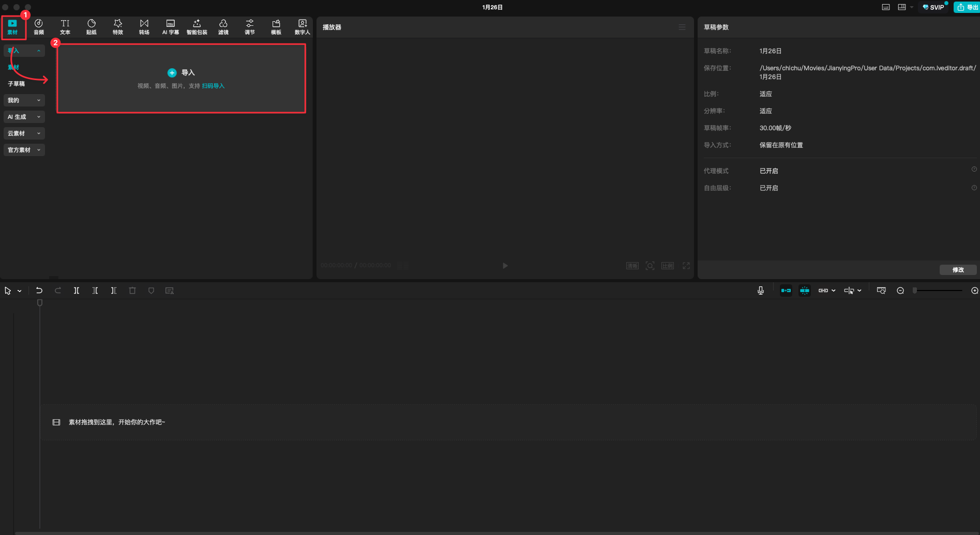
Task: Play the preview in the player
Action: (x=505, y=266)
